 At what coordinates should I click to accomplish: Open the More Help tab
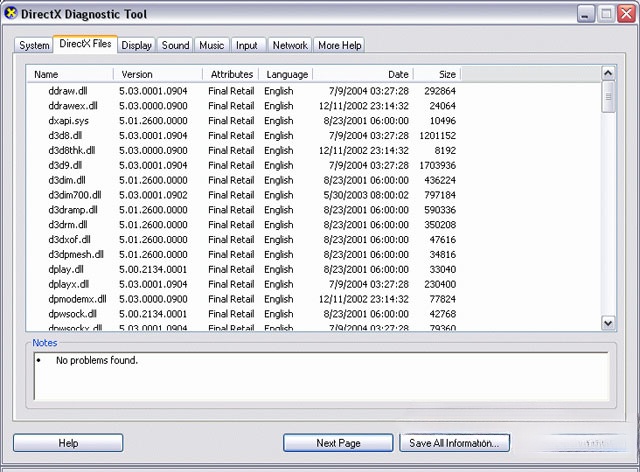(x=340, y=45)
